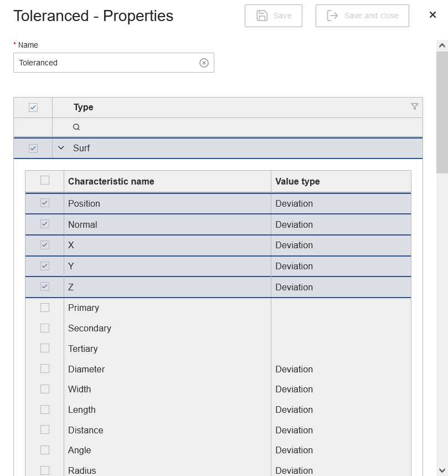Uncheck the Position characteristic checkbox

coord(45,203)
